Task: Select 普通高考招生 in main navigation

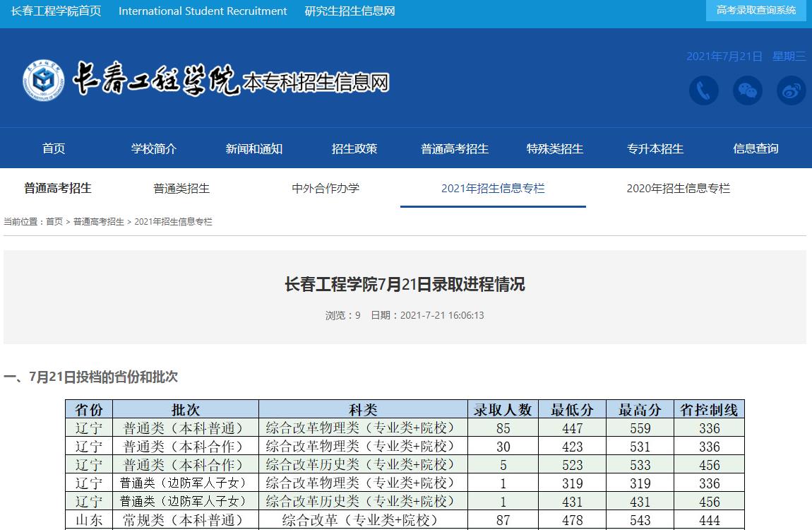Action: (455, 148)
